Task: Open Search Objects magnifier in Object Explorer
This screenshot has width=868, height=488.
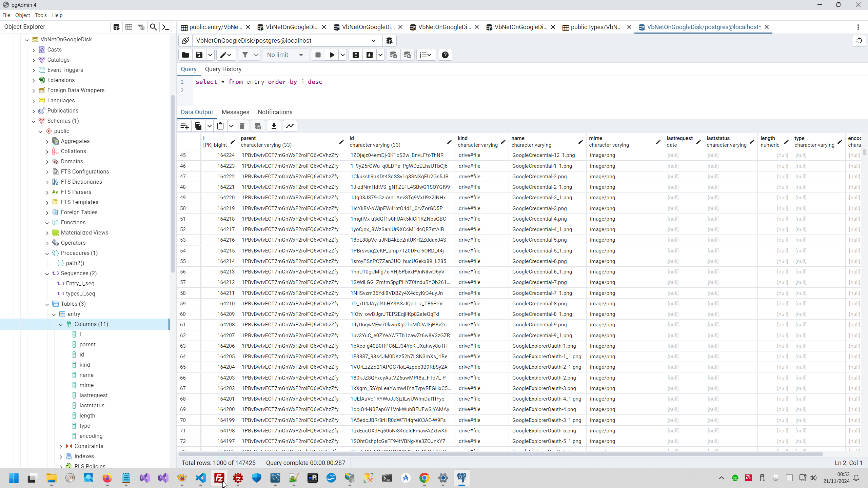Action: 153,27
